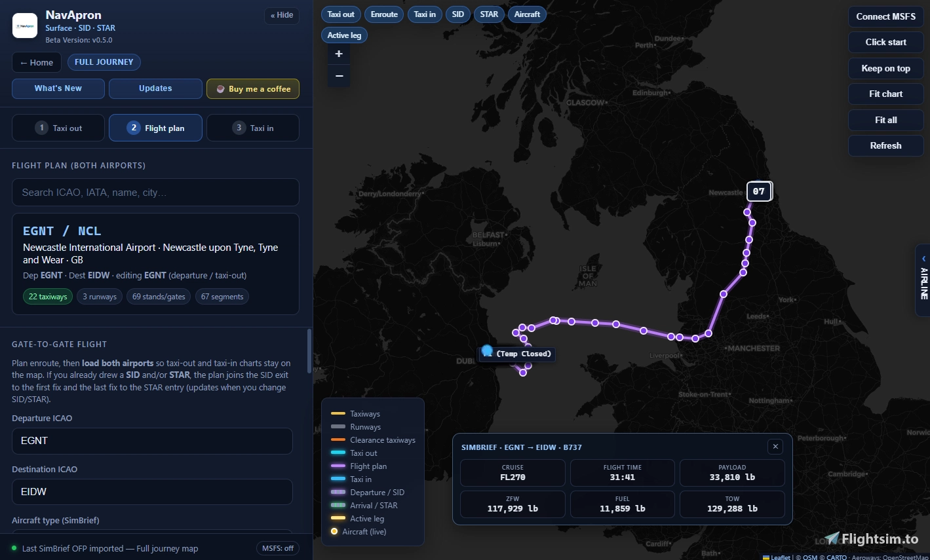Switch to step 3 Taxi in tab
930x560 pixels.
click(x=253, y=128)
